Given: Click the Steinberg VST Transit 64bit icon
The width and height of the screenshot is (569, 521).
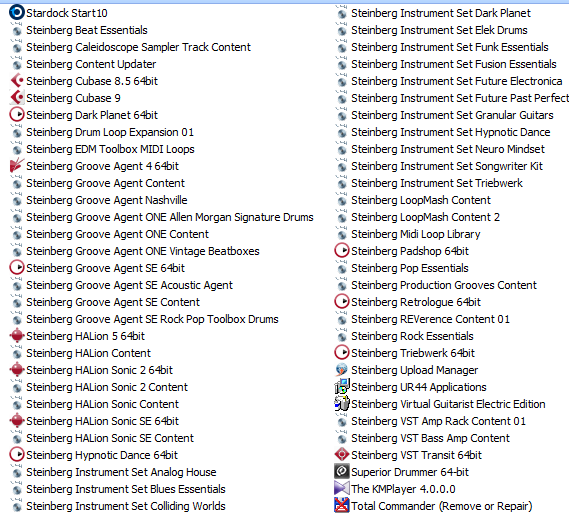Looking at the screenshot, I should 341,455.
